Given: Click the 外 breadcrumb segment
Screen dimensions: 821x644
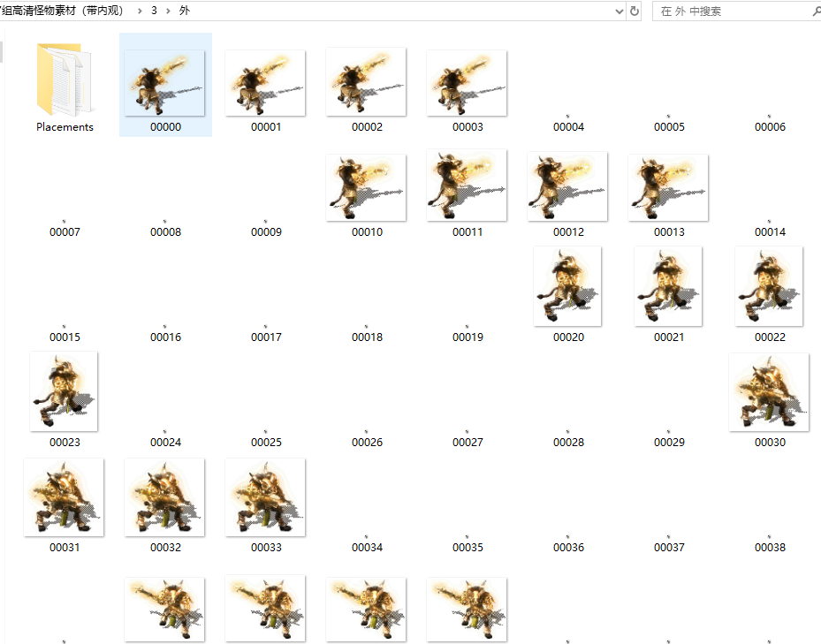Looking at the screenshot, I should point(185,11).
